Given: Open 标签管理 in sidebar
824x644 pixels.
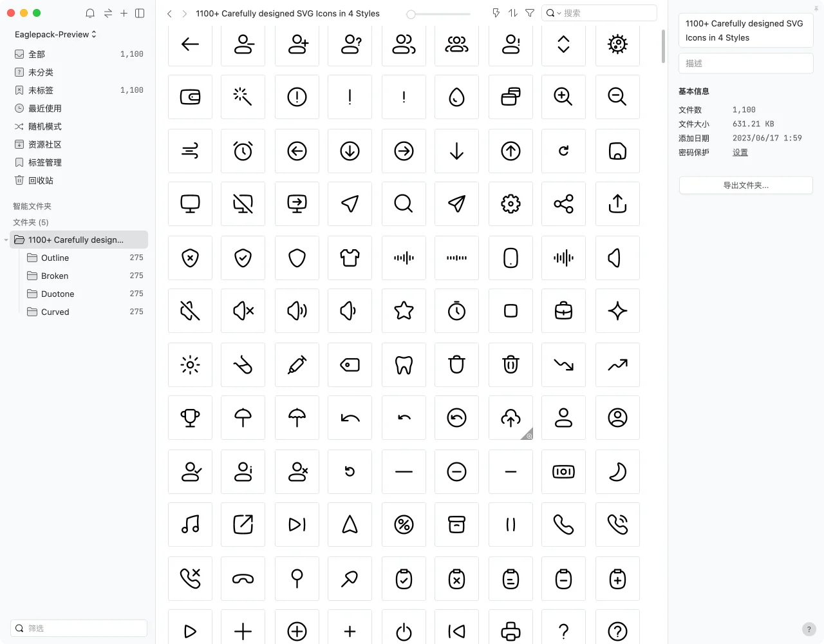Looking at the screenshot, I should coord(79,162).
